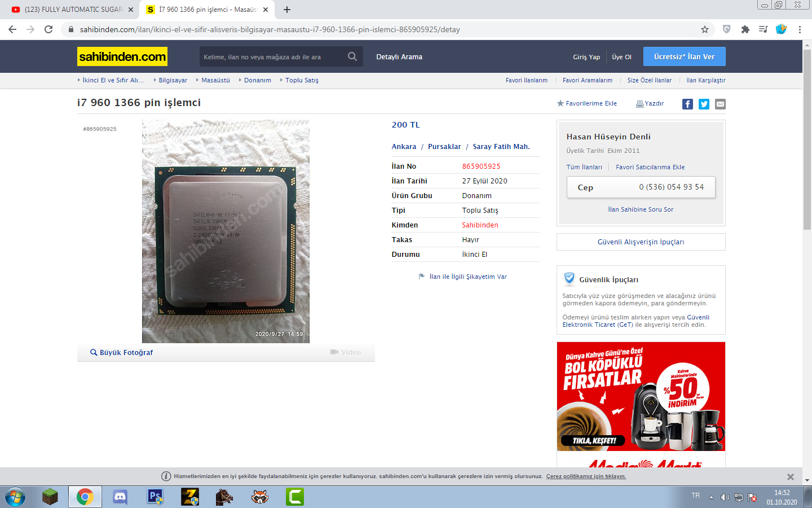Open İlan Karşılaştır link
The width and height of the screenshot is (812, 508).
coord(706,80)
